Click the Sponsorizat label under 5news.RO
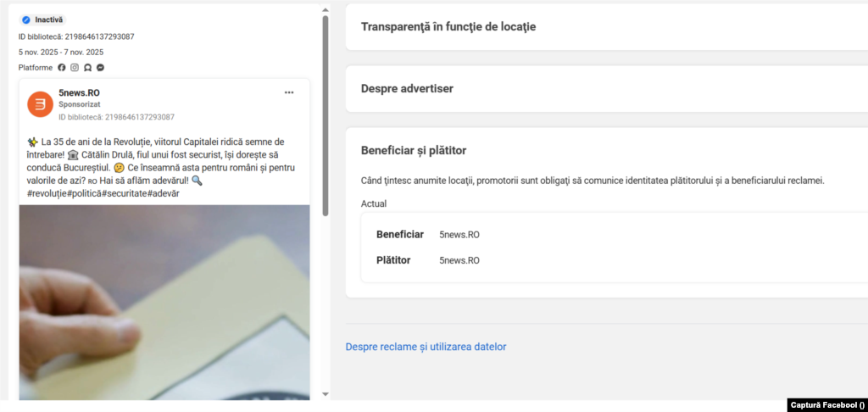The width and height of the screenshot is (868, 412). pyautogui.click(x=79, y=104)
